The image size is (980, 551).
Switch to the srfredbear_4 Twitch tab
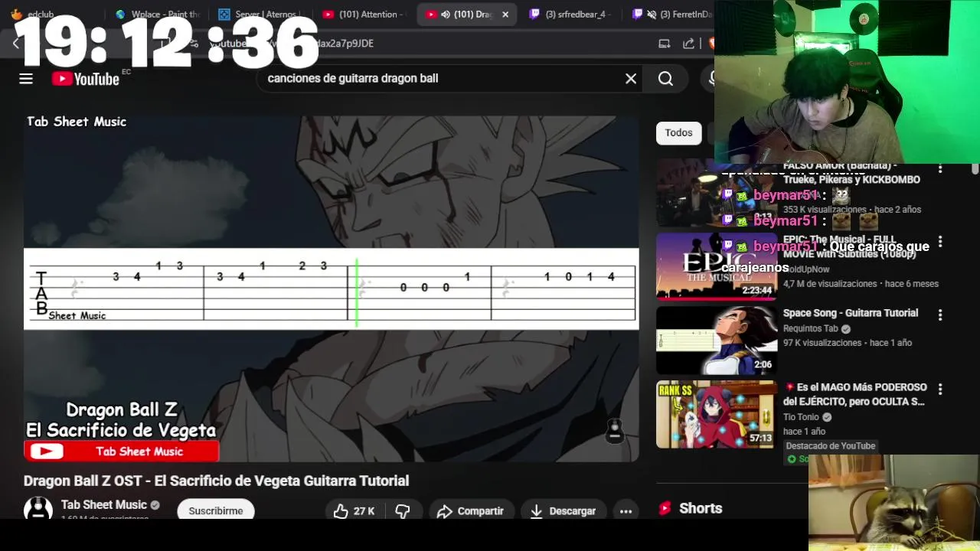click(570, 15)
